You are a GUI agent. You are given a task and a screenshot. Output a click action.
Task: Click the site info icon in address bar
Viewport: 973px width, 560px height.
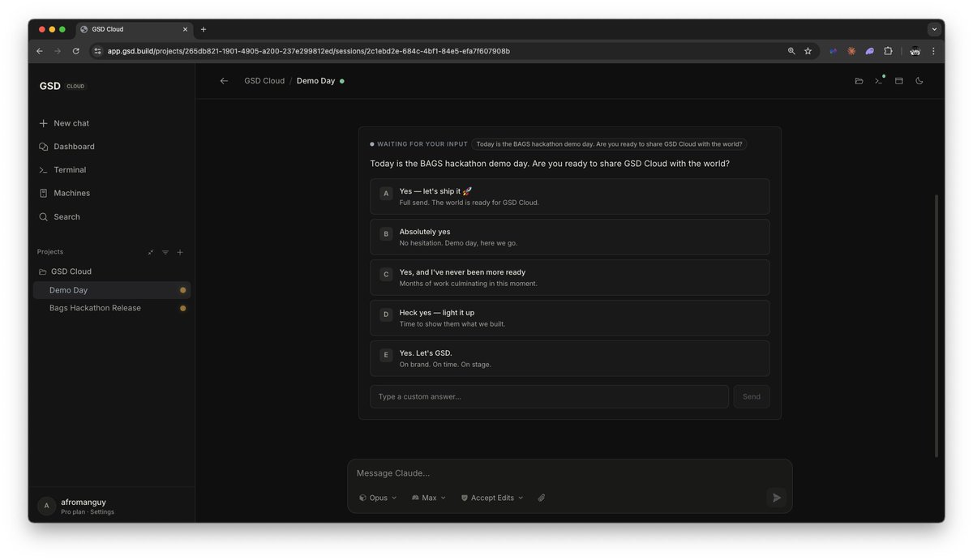98,51
